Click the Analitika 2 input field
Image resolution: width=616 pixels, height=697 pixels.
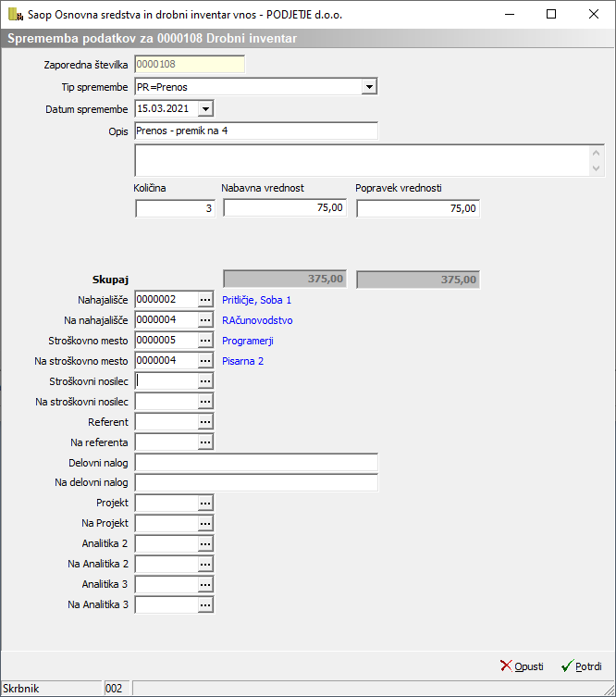166,544
